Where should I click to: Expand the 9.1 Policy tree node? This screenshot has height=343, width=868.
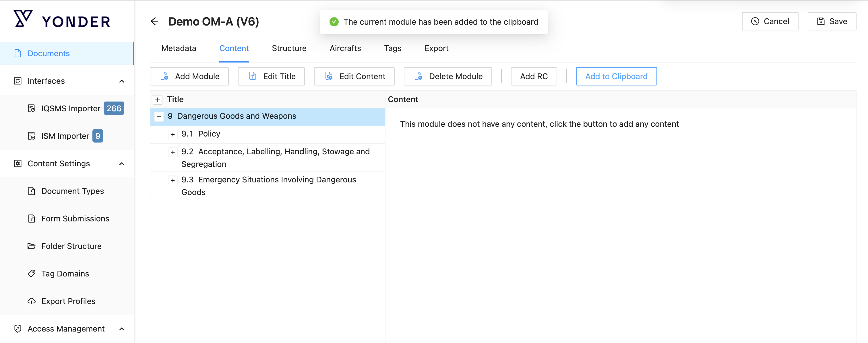(x=173, y=134)
